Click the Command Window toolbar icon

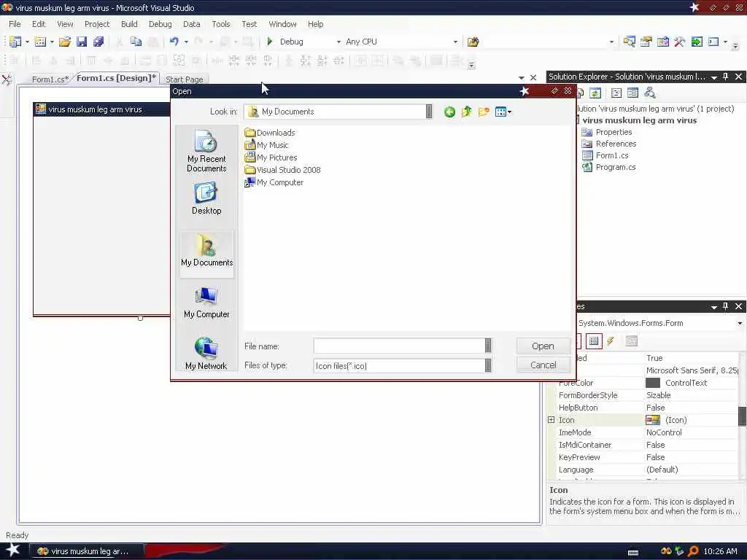tap(713, 42)
